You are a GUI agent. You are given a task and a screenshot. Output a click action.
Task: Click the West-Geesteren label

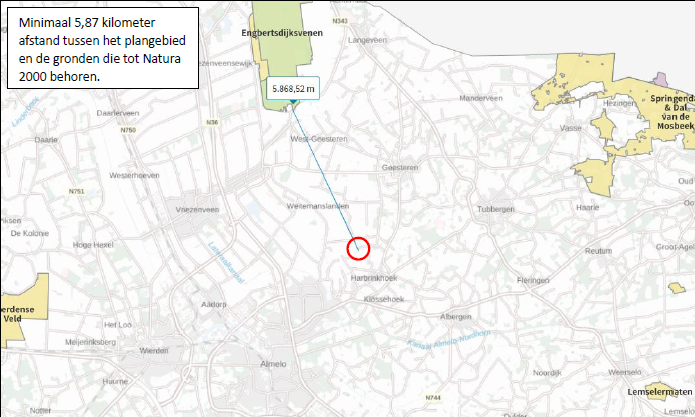[319, 139]
